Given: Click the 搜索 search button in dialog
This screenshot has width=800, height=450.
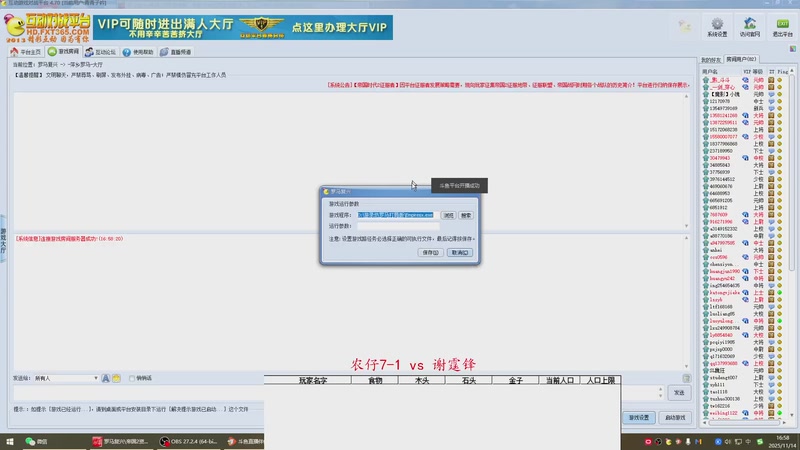Looking at the screenshot, I should [466, 215].
